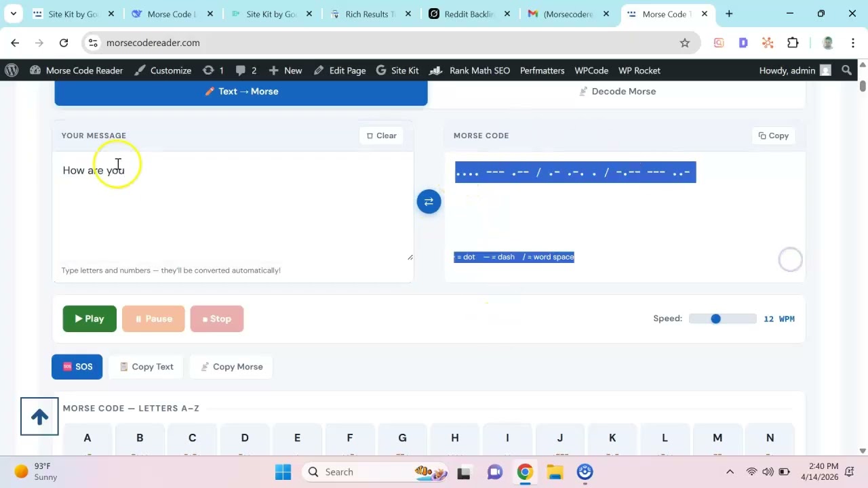Open WP Rocket in the admin bar
This screenshot has height=488, width=868.
[x=639, y=70]
